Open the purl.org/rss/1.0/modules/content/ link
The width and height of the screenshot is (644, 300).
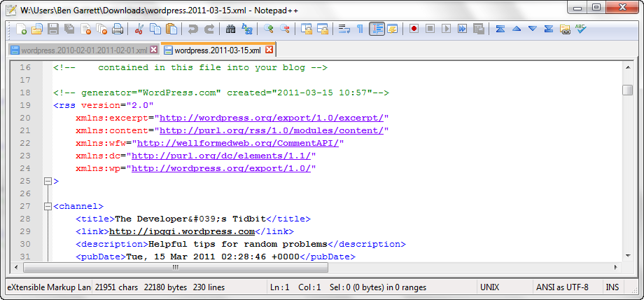[x=272, y=131]
